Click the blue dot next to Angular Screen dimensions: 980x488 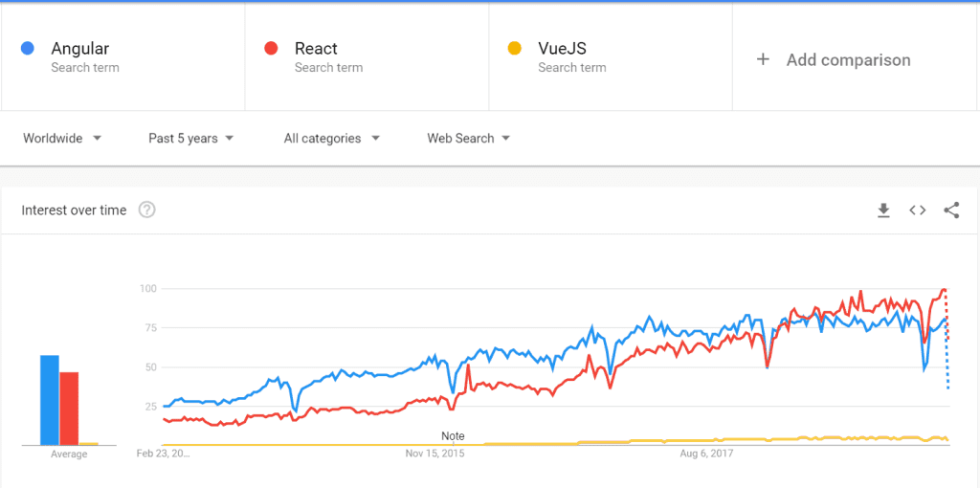(28, 49)
